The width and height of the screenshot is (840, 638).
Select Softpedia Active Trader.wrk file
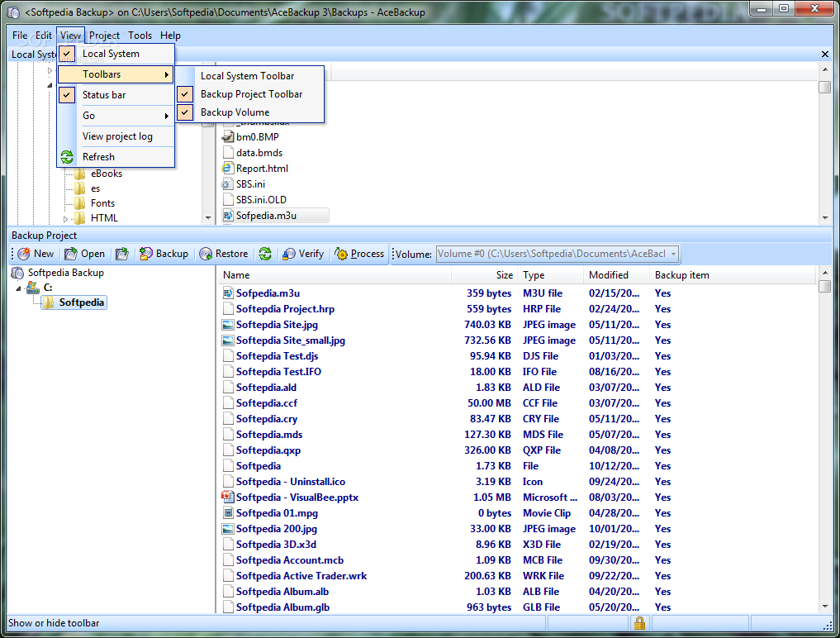click(x=301, y=576)
